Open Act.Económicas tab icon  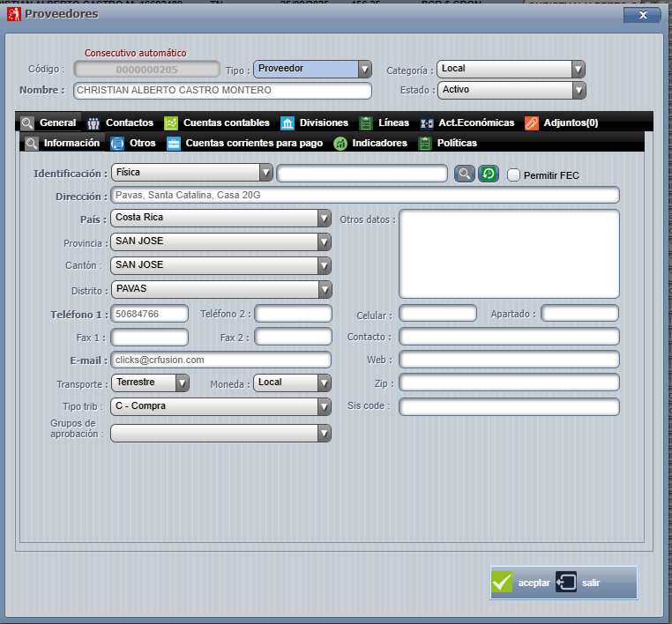point(427,123)
